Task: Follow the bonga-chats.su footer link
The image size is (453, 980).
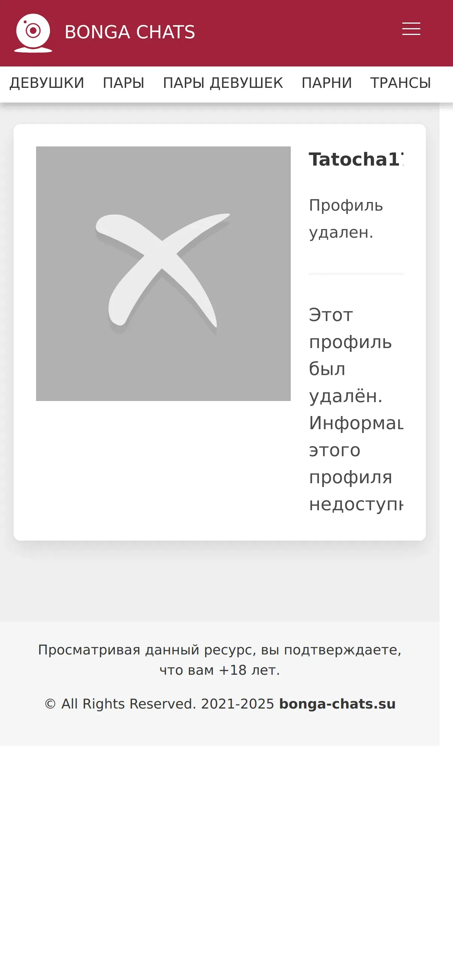Action: (337, 704)
